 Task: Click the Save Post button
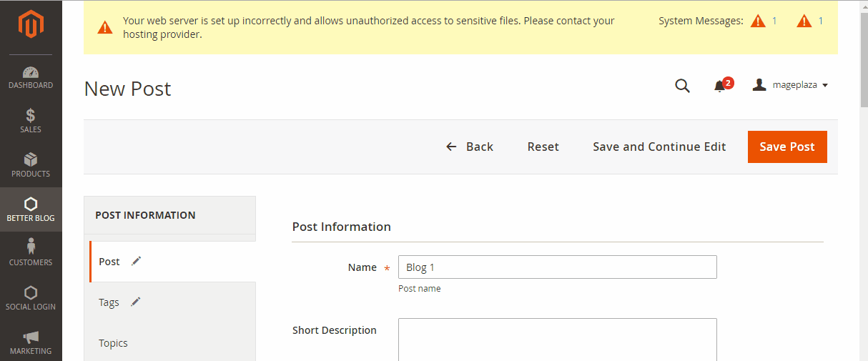tap(787, 147)
